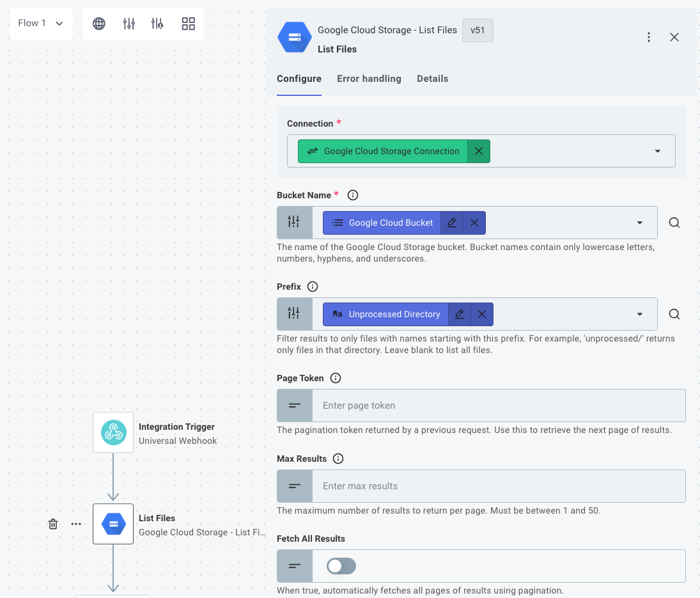Screen dimensions: 700x598
Task: Click the globe icon in the top toolbar
Action: coord(98,23)
